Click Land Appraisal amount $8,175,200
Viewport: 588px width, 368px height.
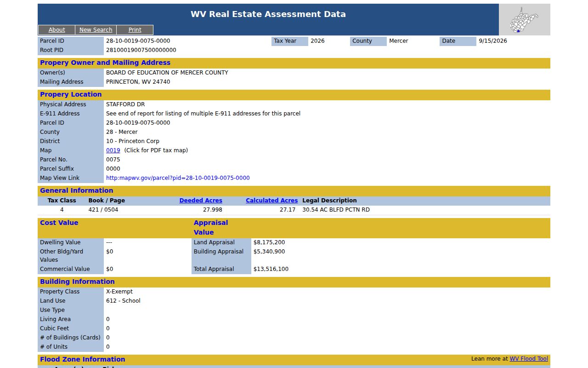(x=269, y=242)
